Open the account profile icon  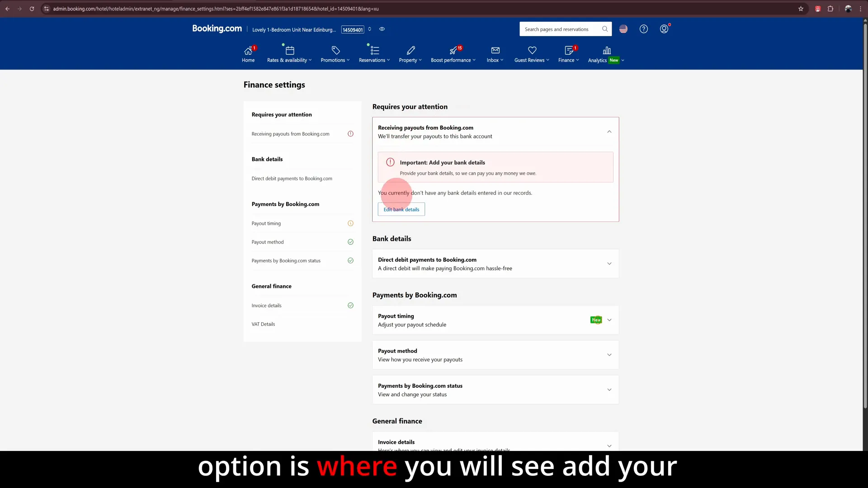point(664,29)
